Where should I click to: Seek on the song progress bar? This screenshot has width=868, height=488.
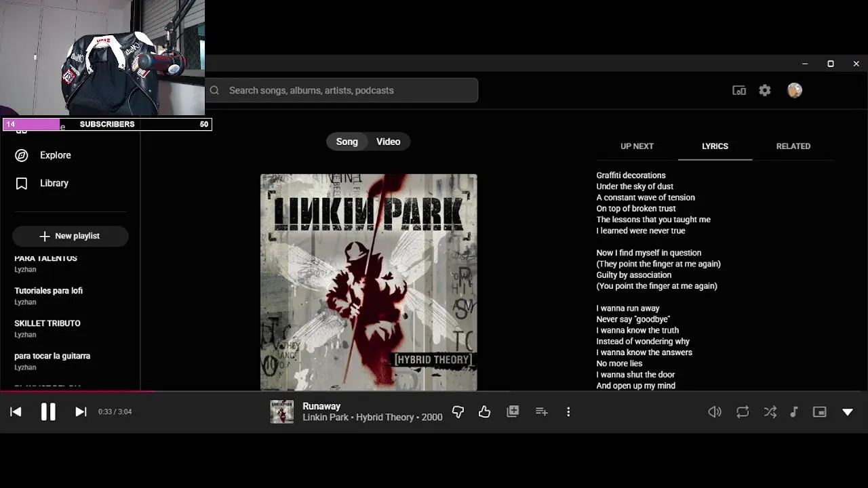pyautogui.click(x=434, y=391)
